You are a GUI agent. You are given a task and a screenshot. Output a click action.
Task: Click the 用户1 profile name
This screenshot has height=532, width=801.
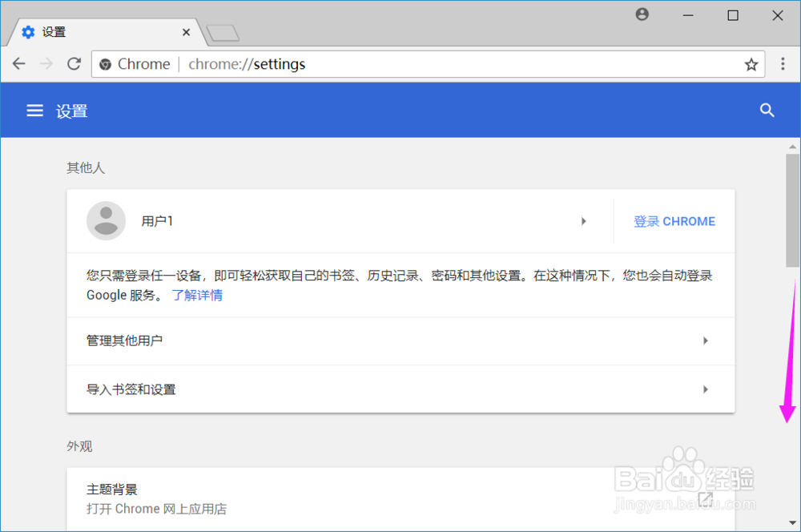(157, 221)
